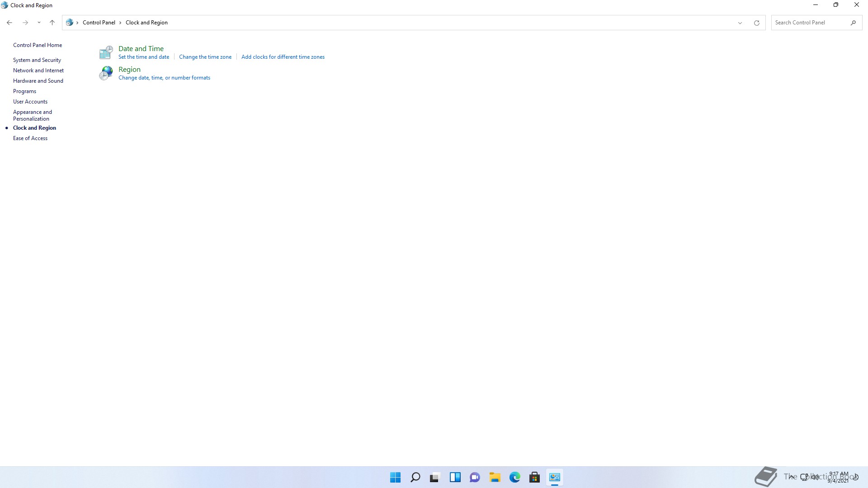Open Programs category
The width and height of the screenshot is (868, 488).
tap(24, 91)
